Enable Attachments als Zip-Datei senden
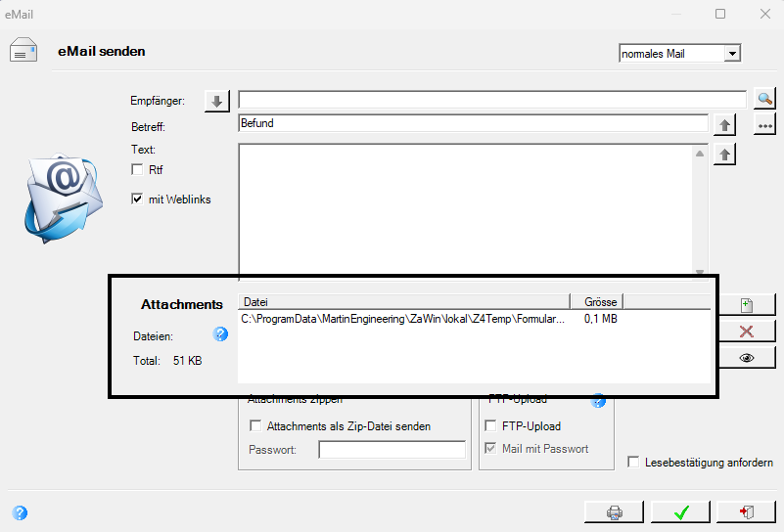This screenshot has width=784, height=532. click(x=255, y=425)
